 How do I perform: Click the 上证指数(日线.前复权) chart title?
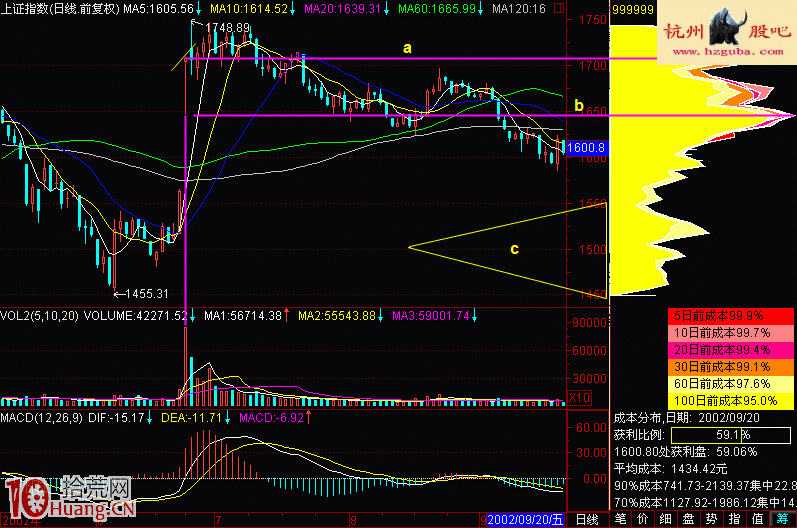pos(60,9)
